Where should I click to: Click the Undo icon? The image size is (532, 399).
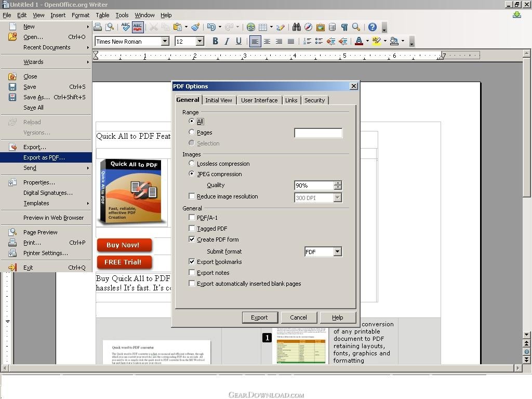click(x=211, y=27)
